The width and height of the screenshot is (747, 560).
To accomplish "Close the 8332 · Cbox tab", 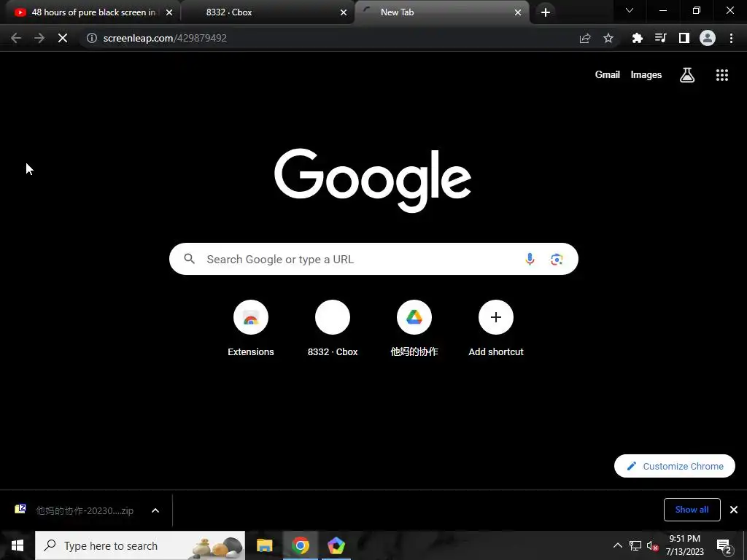I will (x=344, y=12).
